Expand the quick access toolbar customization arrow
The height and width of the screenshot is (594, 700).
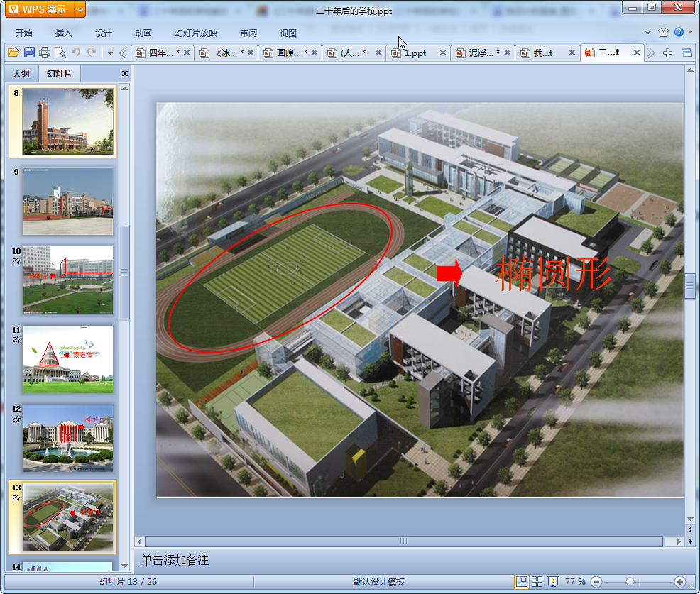click(110, 53)
